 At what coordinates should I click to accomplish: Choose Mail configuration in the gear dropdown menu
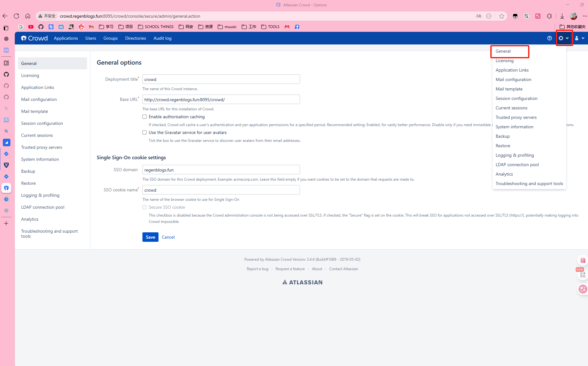click(513, 79)
